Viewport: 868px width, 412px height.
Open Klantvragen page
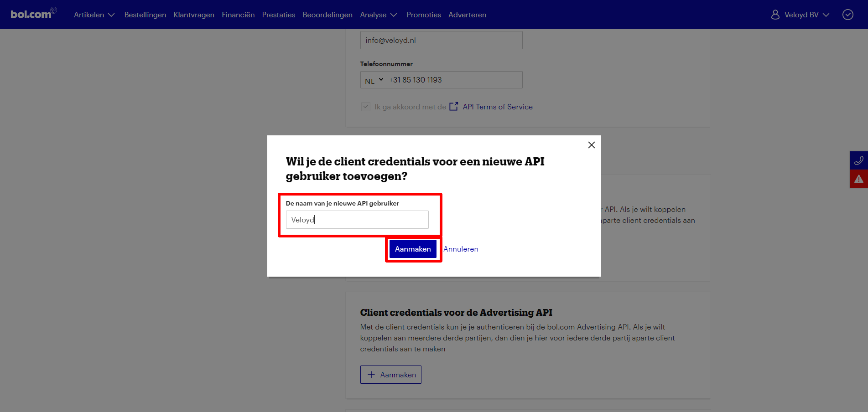pos(194,15)
